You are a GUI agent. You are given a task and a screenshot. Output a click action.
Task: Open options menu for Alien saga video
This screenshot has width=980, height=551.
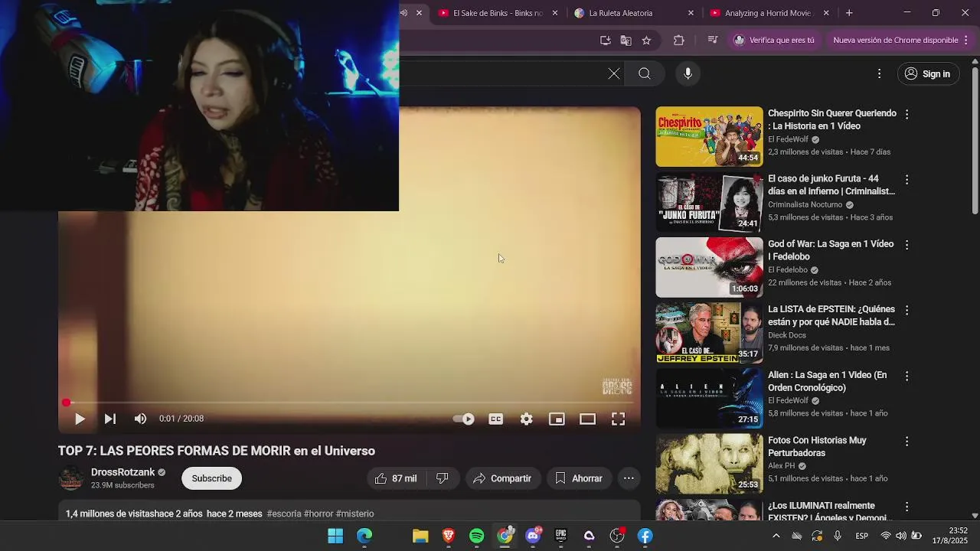click(x=906, y=376)
